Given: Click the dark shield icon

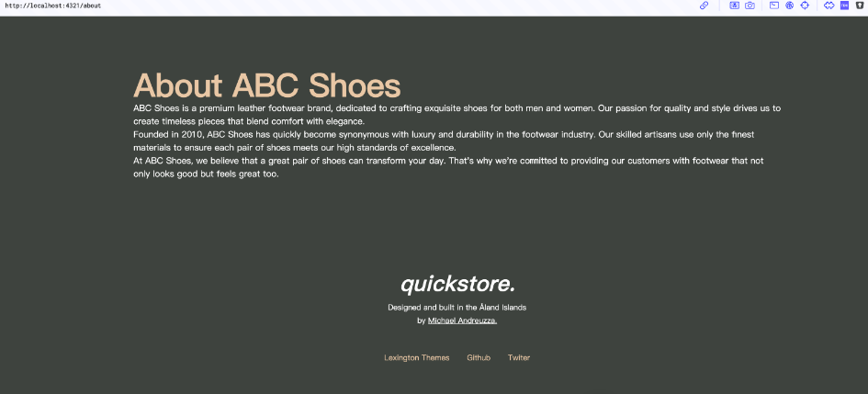Looking at the screenshot, I should pyautogui.click(x=859, y=6).
